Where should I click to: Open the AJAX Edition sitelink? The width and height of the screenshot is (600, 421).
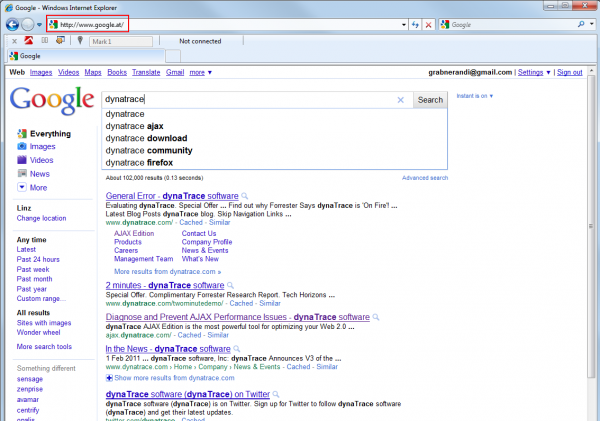[x=134, y=233]
